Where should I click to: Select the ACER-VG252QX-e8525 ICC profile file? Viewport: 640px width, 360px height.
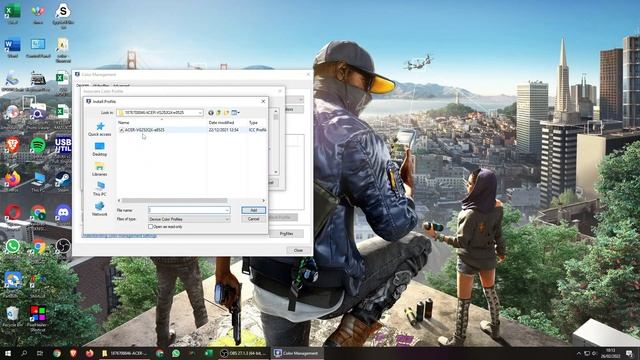click(x=192, y=130)
